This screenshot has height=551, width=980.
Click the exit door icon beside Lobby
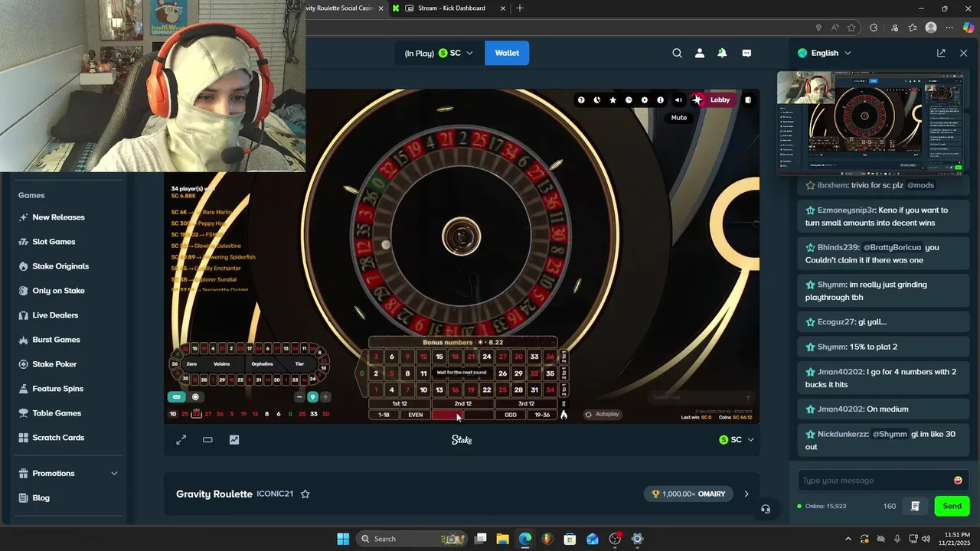tap(748, 99)
